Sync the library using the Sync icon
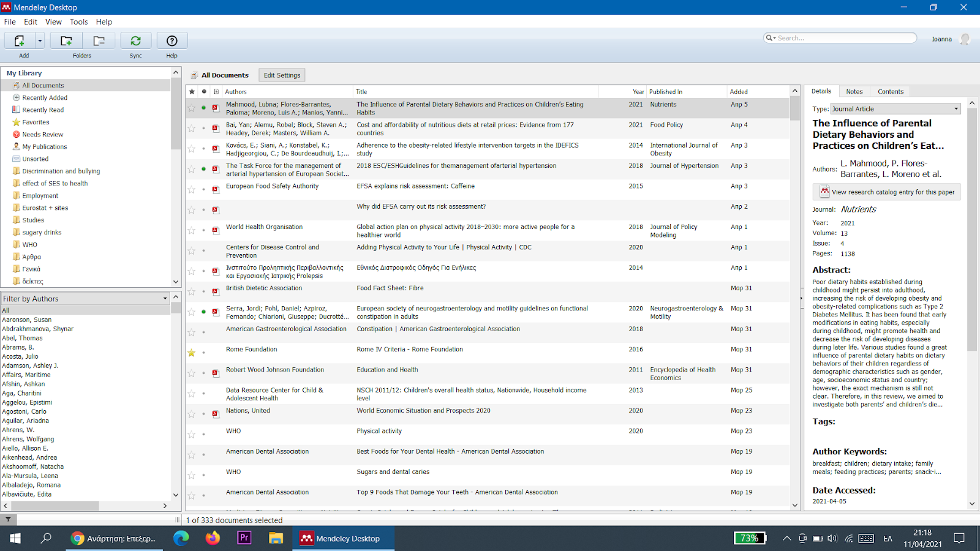Viewport: 980px width, 551px height. (x=135, y=41)
